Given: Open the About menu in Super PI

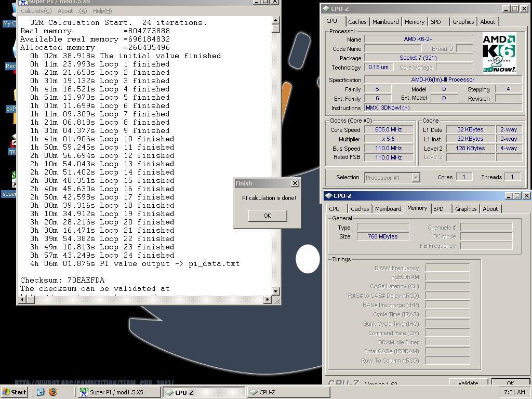Looking at the screenshot, I should 72,11.
